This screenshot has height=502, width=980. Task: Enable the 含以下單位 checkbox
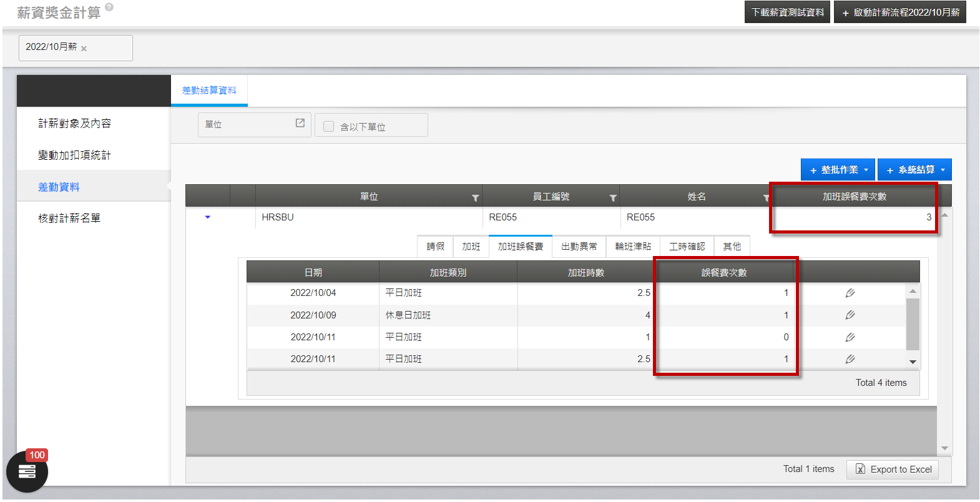point(328,126)
